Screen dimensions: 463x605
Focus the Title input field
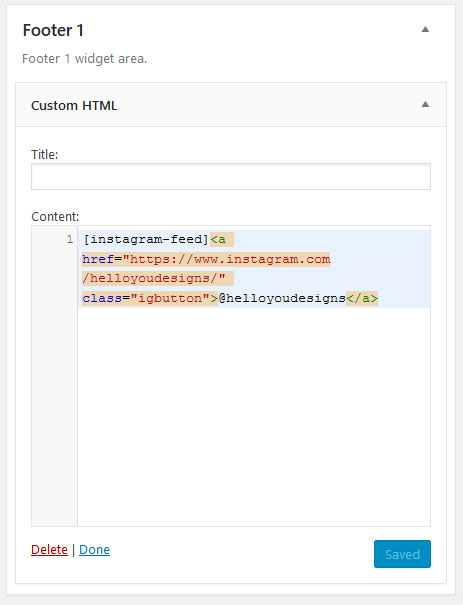231,176
